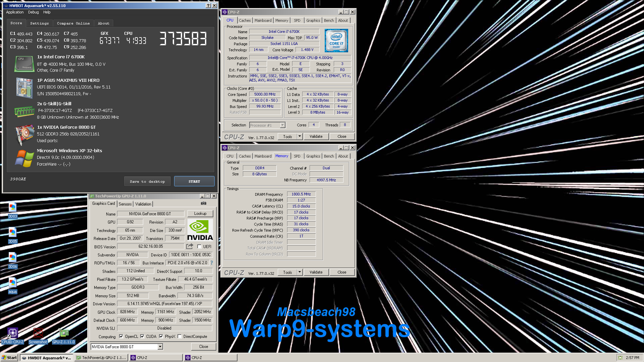Click the Bus Interface question mark icon

(x=212, y=263)
